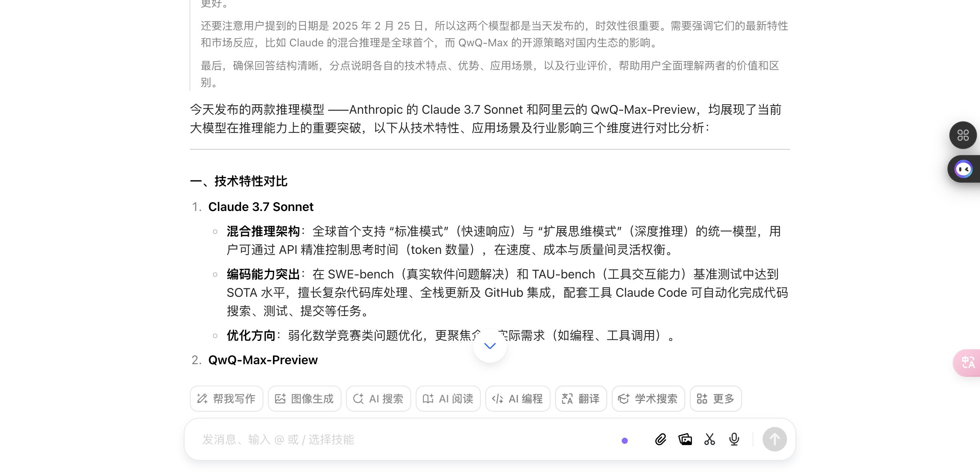Click the language icon in 翻译 button
This screenshot has width=980, height=476.
[x=567, y=399]
